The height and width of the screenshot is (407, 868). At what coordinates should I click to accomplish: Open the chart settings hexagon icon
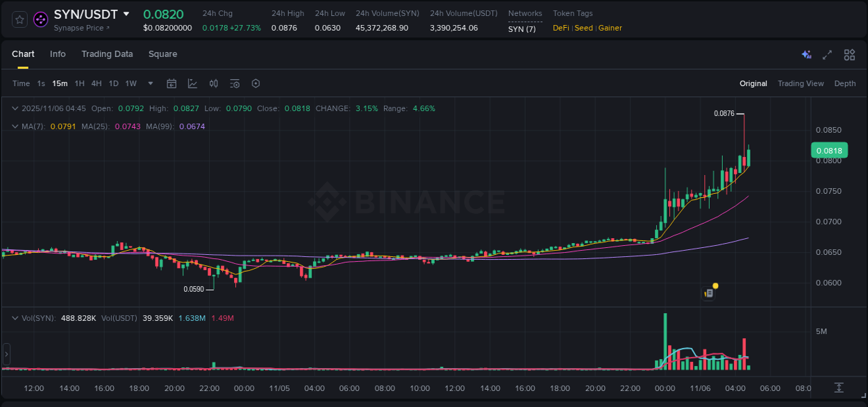click(256, 83)
